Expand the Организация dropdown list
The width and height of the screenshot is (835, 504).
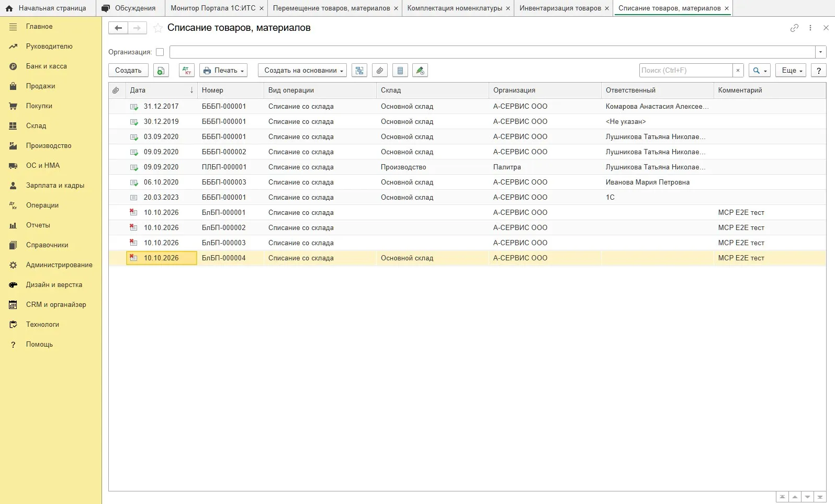pos(820,52)
